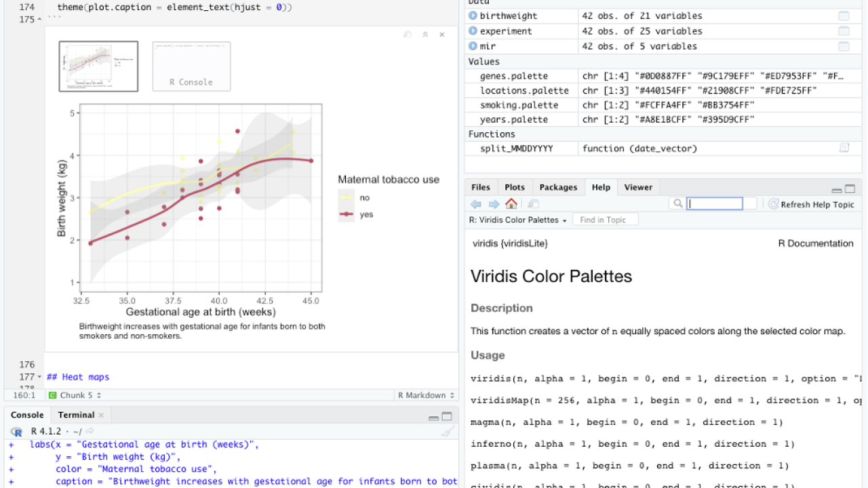
Task: Select the Console tab
Action: tap(27, 415)
